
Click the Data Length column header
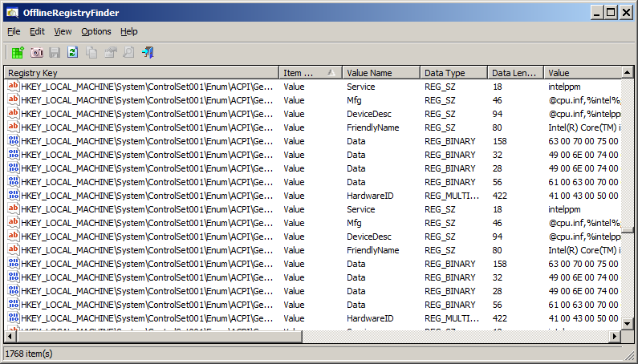pos(514,73)
